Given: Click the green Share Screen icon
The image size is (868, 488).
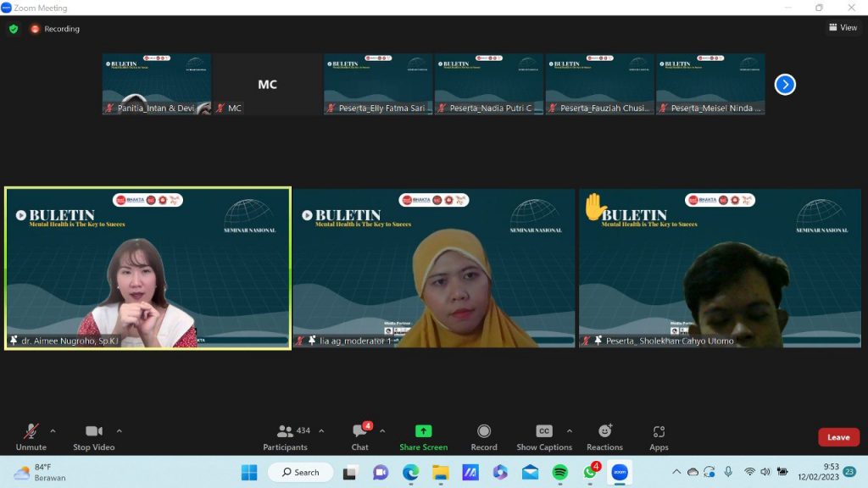Looking at the screenshot, I should [x=423, y=432].
